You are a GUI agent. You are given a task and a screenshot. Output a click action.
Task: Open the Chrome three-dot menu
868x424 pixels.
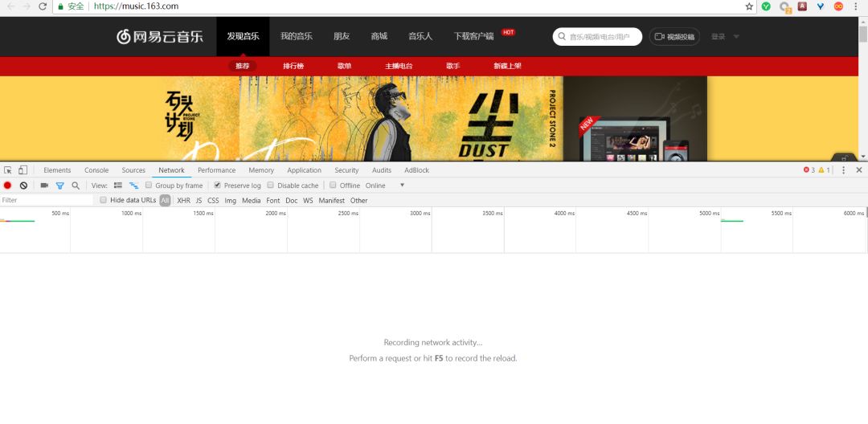[x=857, y=6]
